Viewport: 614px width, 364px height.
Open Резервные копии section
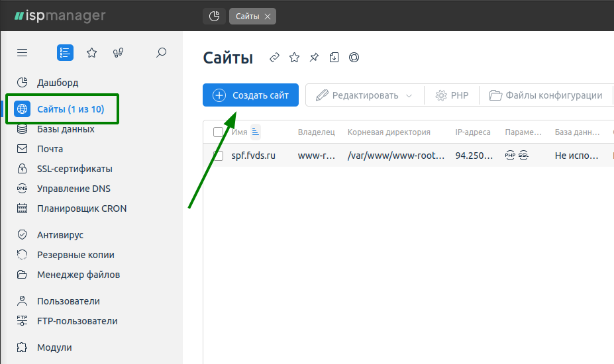point(76,255)
